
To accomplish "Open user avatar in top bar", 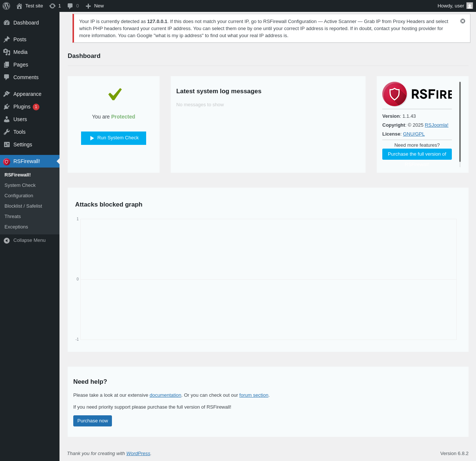I will pyautogui.click(x=470, y=6).
